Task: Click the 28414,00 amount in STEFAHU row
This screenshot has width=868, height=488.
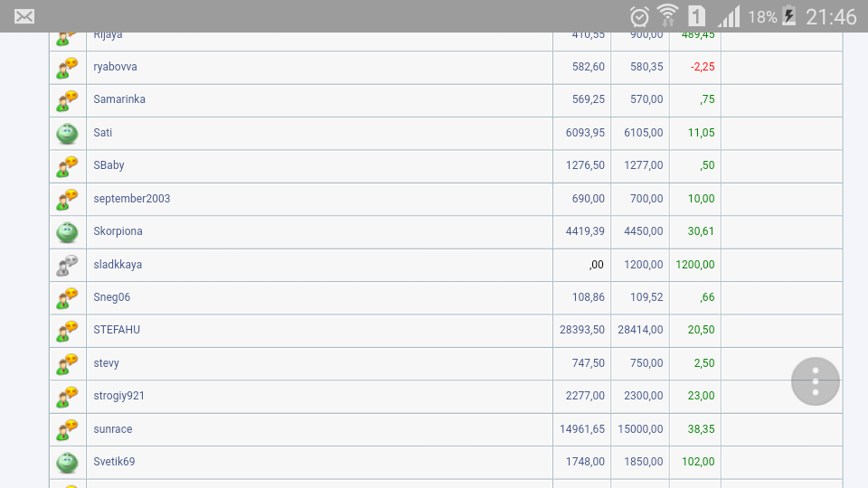Action: point(640,330)
